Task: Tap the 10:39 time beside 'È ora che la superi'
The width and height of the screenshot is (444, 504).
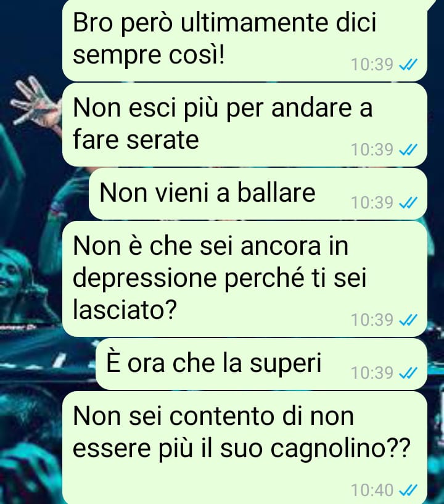Action: pyautogui.click(x=372, y=373)
